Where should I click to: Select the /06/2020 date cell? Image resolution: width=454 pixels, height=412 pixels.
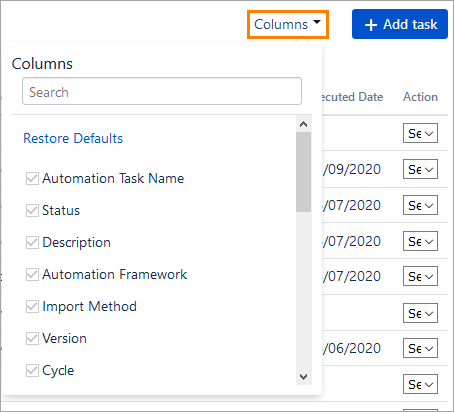tap(352, 348)
